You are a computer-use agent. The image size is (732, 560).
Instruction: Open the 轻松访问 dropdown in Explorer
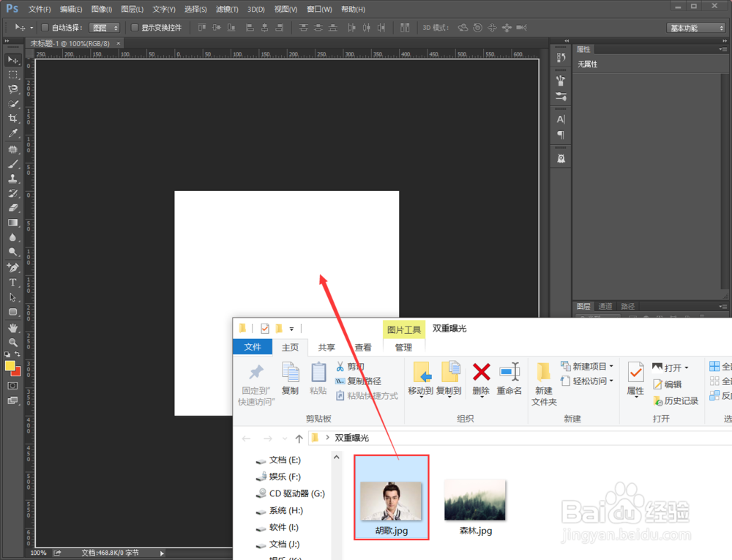(587, 381)
